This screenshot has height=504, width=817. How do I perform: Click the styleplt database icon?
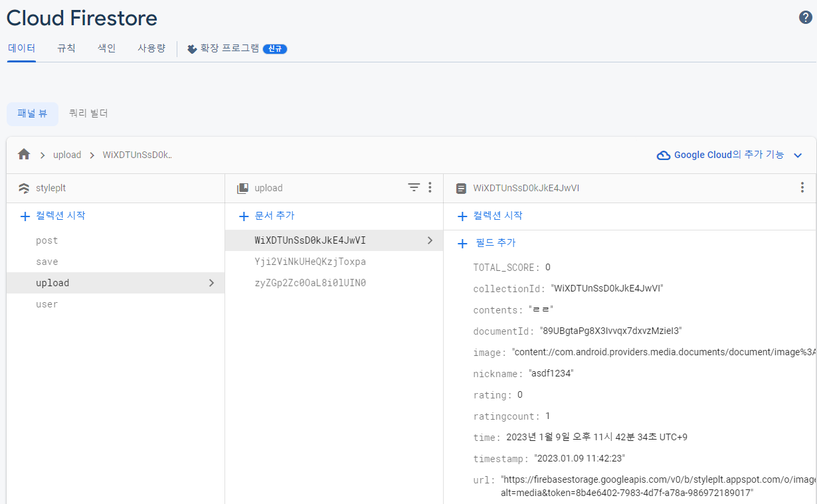click(24, 189)
